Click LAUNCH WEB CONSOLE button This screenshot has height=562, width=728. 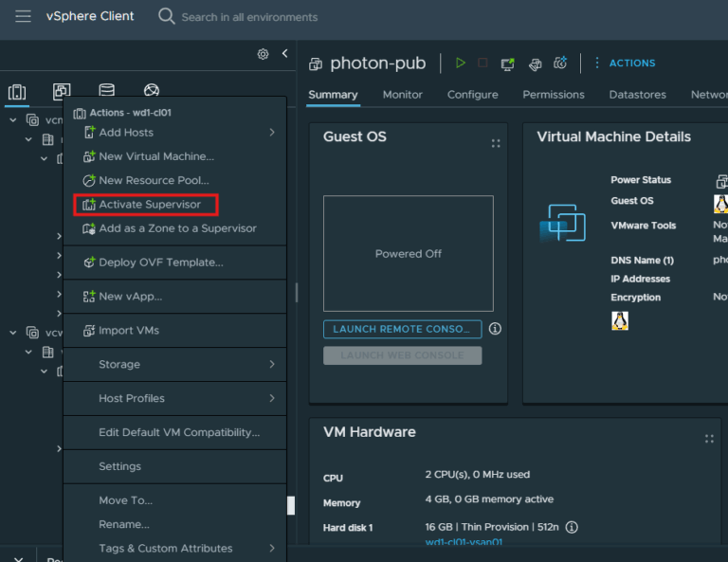click(x=403, y=355)
